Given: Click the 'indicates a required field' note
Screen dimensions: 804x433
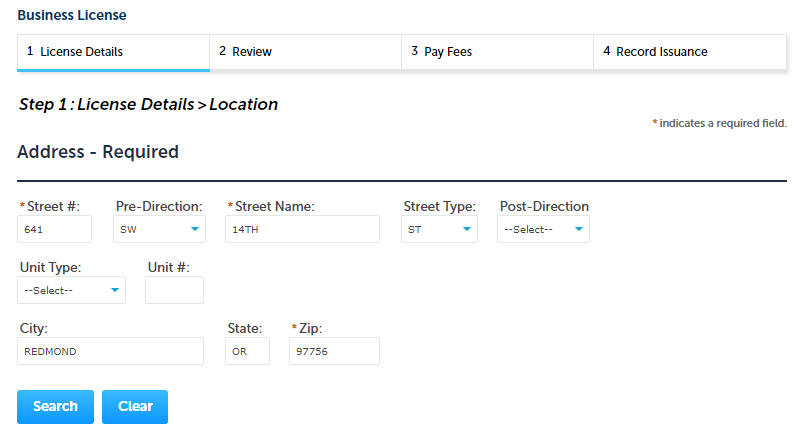Looking at the screenshot, I should [720, 123].
